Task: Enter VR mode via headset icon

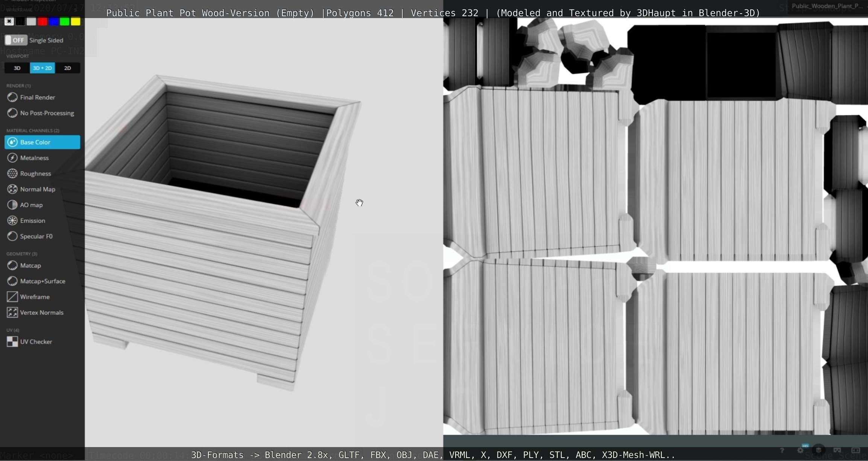Action: click(837, 450)
